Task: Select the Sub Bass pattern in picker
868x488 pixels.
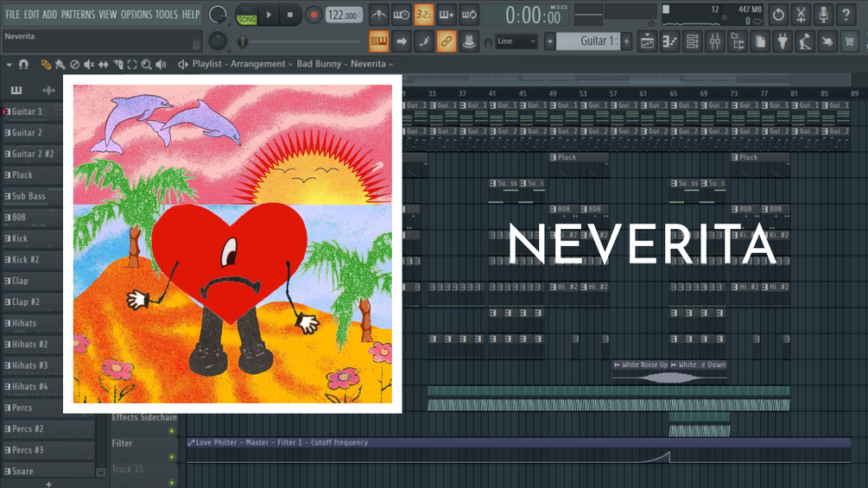Action: click(x=32, y=196)
